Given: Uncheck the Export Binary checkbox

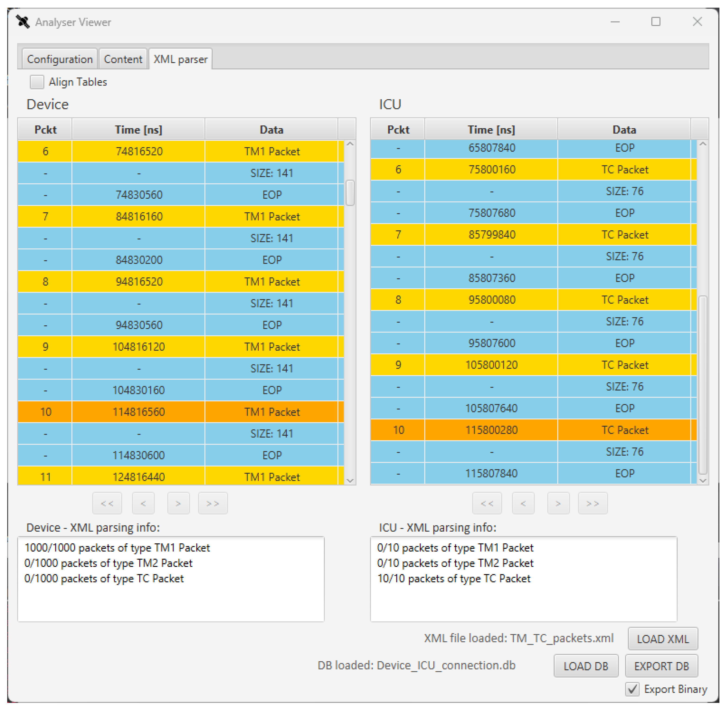Looking at the screenshot, I should tap(632, 689).
